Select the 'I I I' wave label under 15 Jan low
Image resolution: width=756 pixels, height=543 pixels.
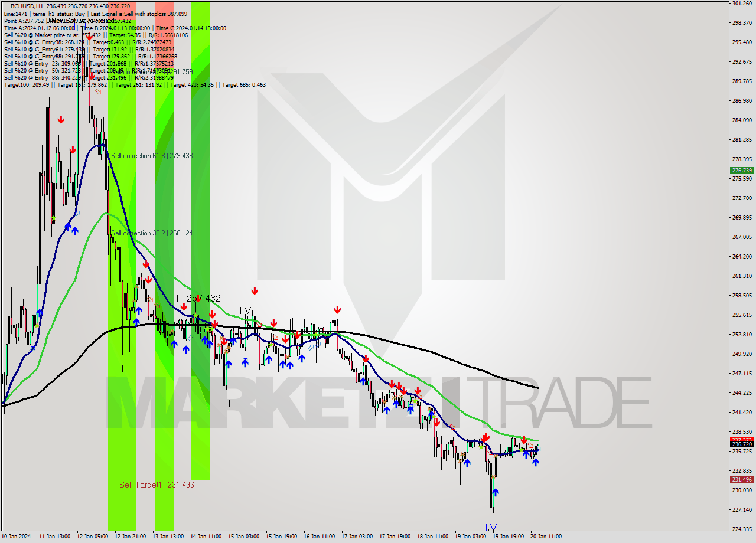coord(224,404)
